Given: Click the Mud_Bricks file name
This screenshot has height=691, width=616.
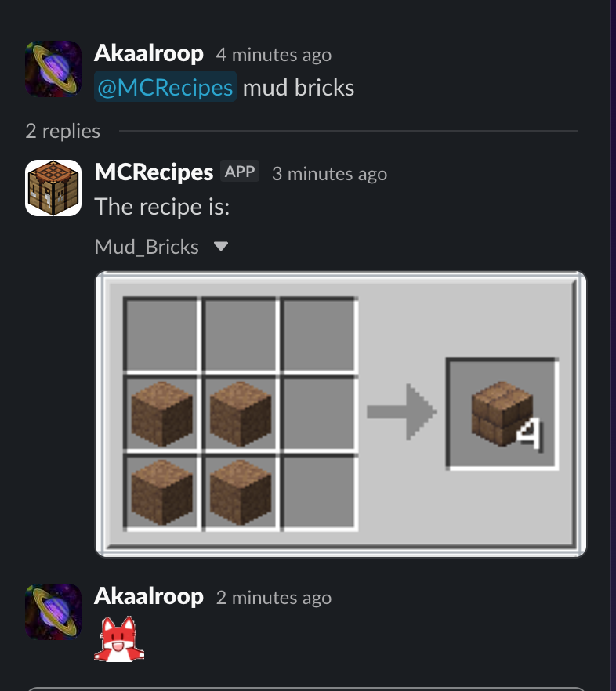Looking at the screenshot, I should pyautogui.click(x=147, y=247).
